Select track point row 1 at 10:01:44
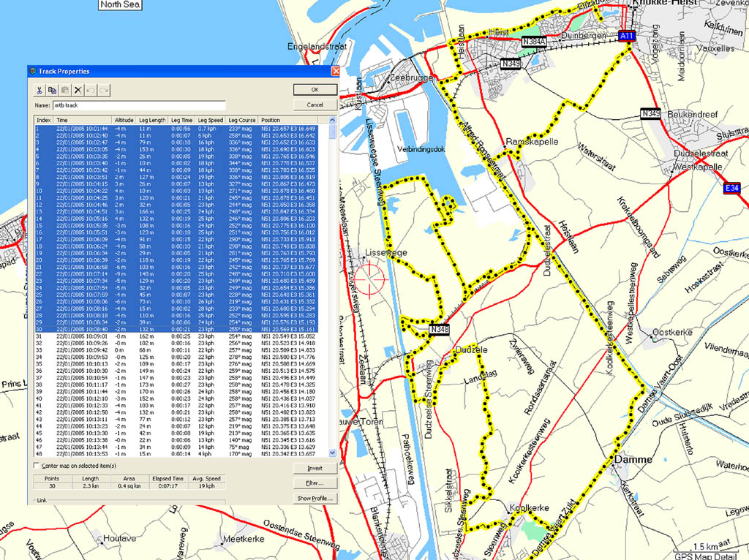 click(177, 129)
